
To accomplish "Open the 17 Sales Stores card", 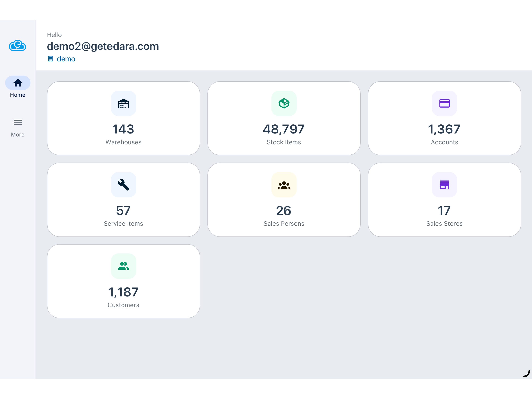I will 444,200.
